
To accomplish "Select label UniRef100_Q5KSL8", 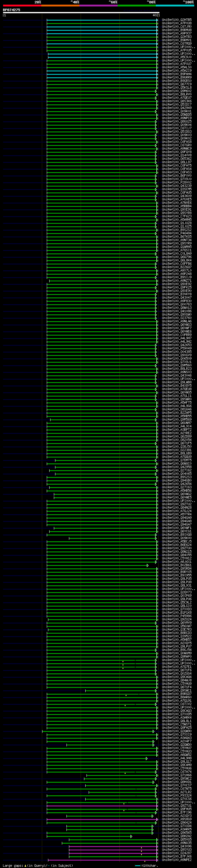I will pyautogui.click(x=177, y=88).
